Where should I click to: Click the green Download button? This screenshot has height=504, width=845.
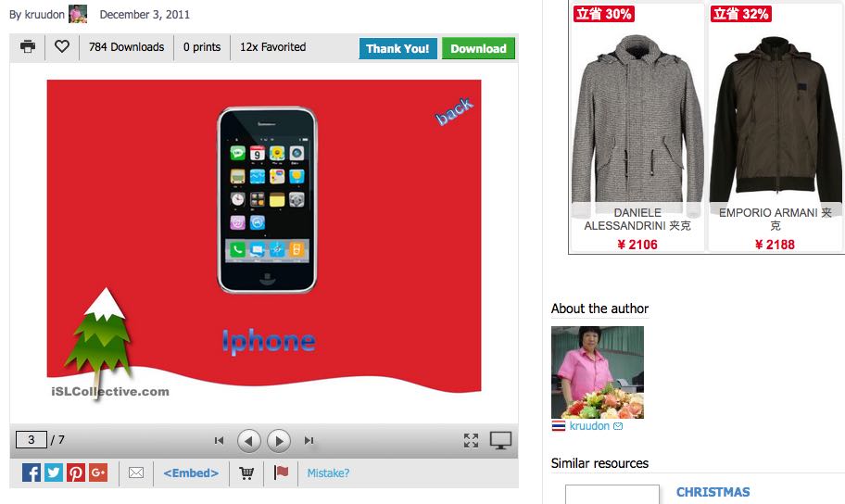pos(478,48)
